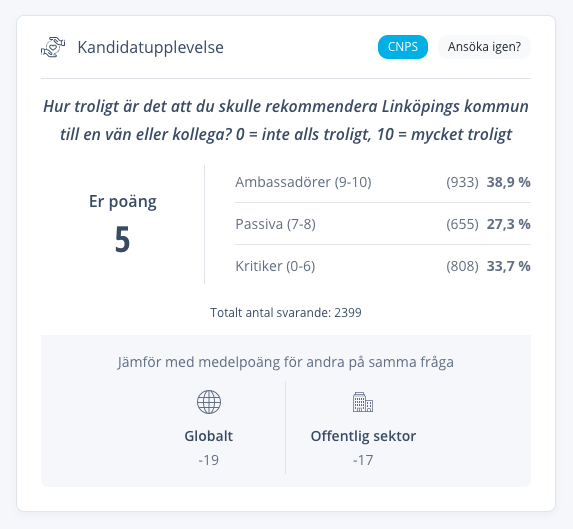Viewport: 573px width, 529px height.
Task: Click the globe icon above Globalt
Action: (209, 402)
